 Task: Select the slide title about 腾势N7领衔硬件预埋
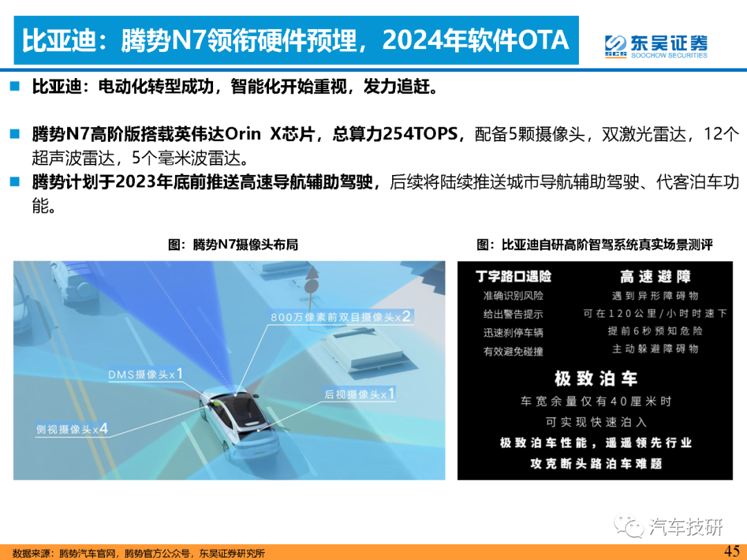point(296,40)
